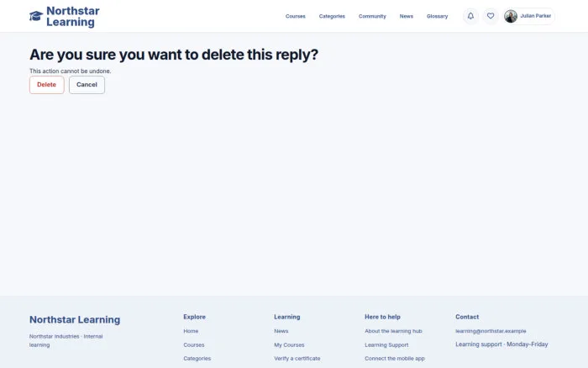
Task: Open footer Courses link under Explore
Action: 194,344
